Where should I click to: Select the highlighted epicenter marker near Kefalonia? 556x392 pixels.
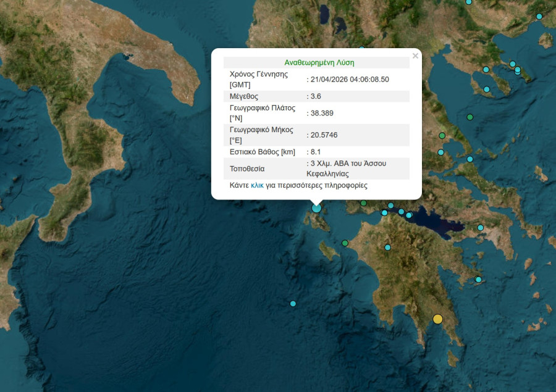tap(316, 208)
